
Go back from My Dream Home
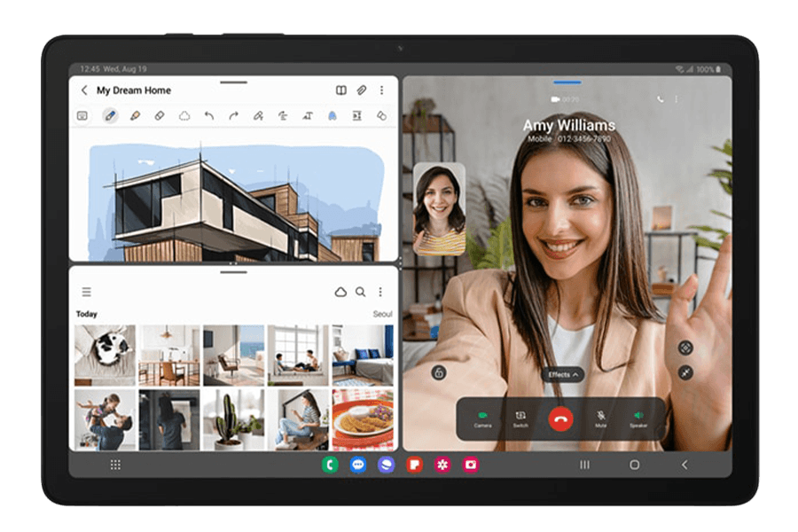(84, 90)
